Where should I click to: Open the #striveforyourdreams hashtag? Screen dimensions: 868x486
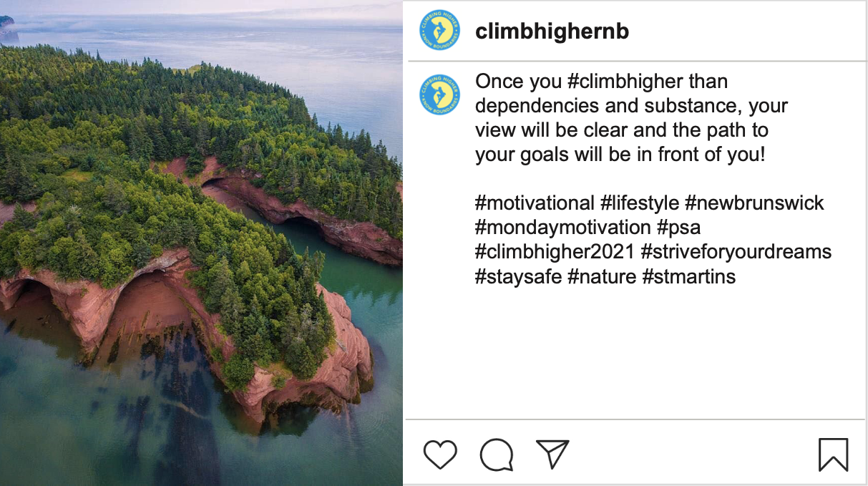click(x=736, y=252)
